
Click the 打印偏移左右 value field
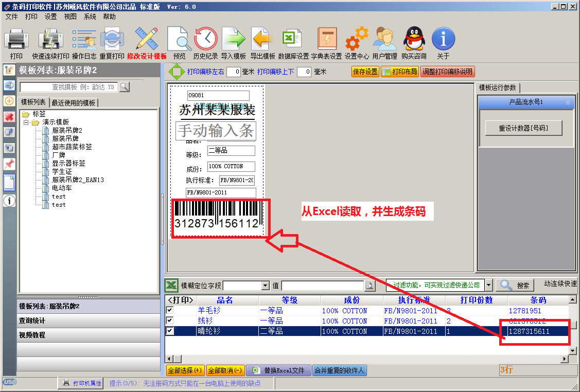(x=234, y=72)
